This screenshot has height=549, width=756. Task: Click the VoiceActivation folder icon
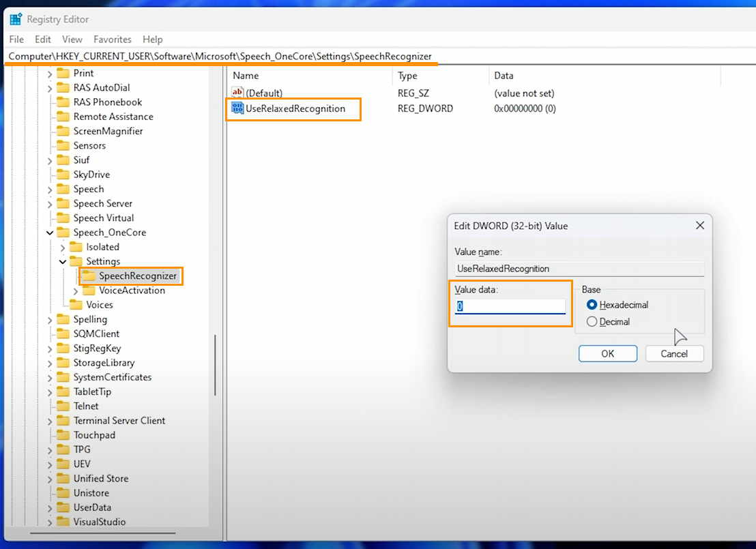89,290
